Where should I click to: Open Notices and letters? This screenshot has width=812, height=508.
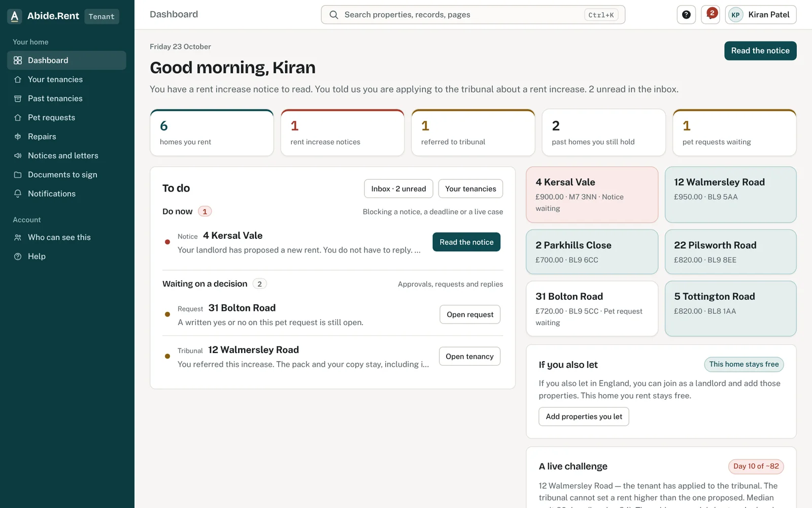tap(66, 155)
